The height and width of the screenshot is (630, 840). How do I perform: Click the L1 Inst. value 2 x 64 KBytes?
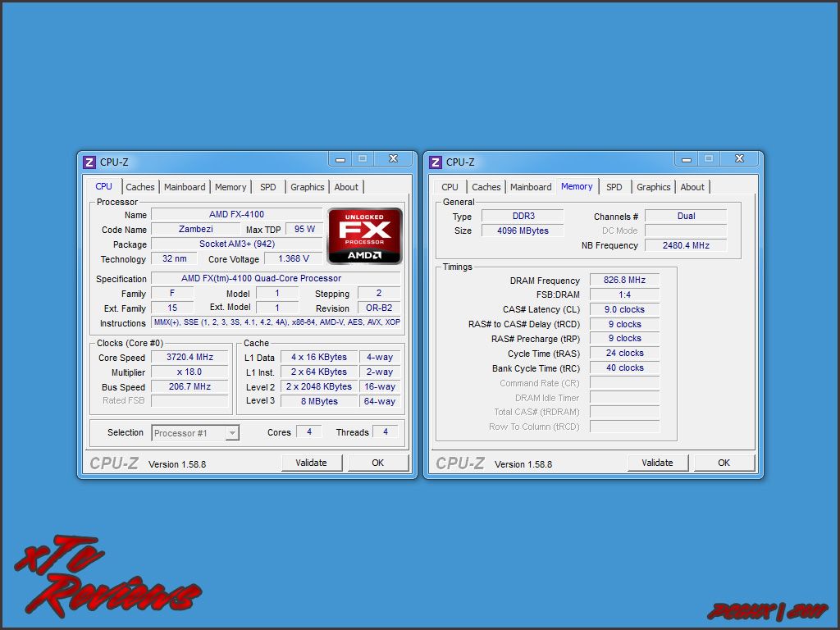[319, 372]
